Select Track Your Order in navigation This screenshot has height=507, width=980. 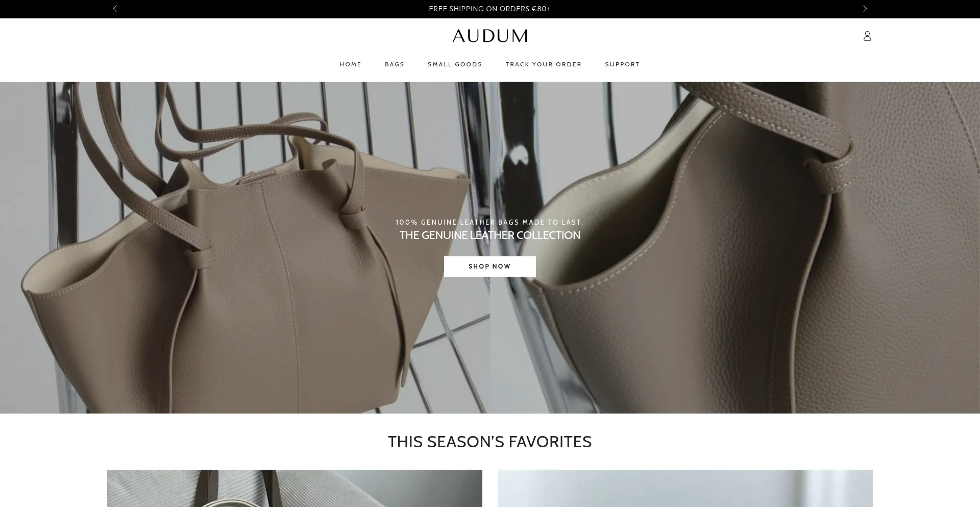click(544, 64)
